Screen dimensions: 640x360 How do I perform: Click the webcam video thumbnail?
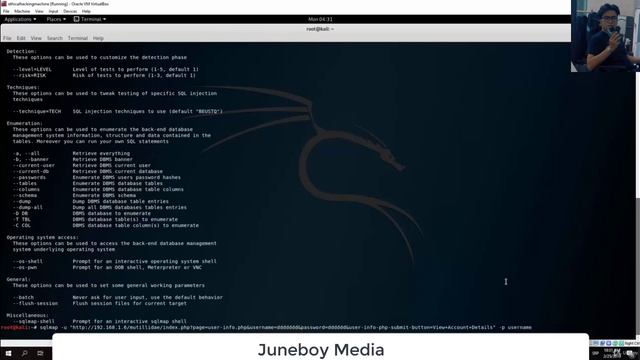coord(605,36)
